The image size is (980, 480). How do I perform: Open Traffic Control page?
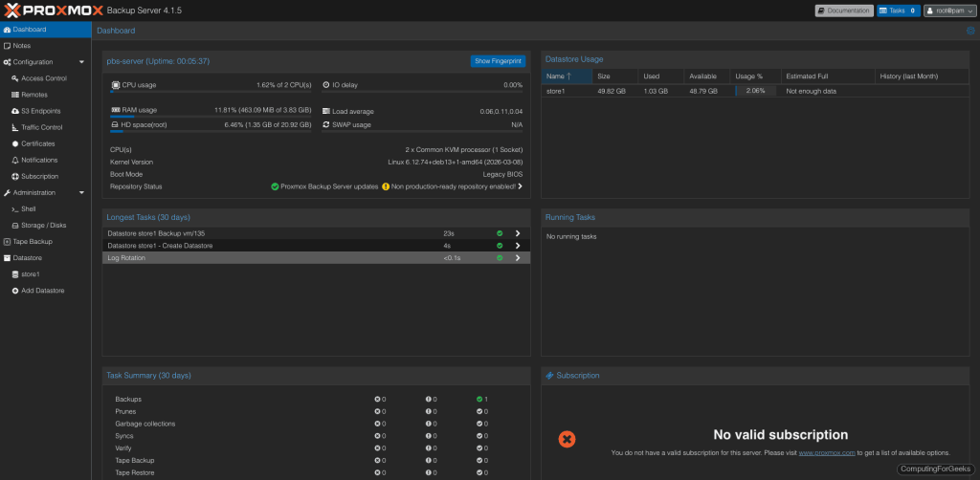click(46, 127)
